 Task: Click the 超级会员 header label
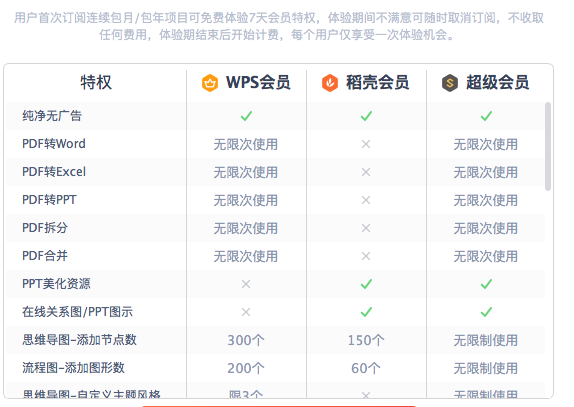497,82
